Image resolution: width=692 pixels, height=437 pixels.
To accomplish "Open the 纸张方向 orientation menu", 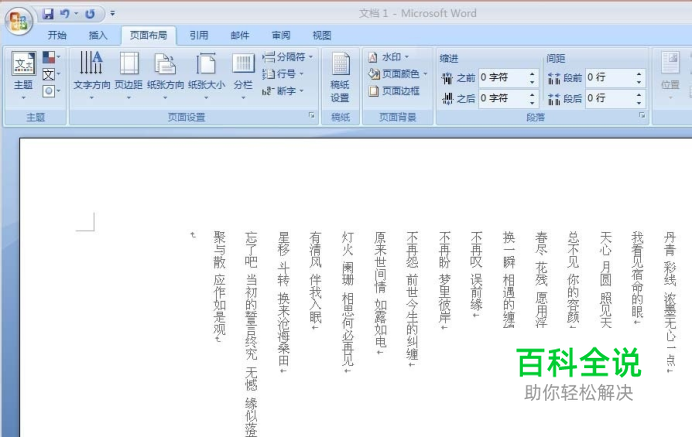I will [165, 75].
